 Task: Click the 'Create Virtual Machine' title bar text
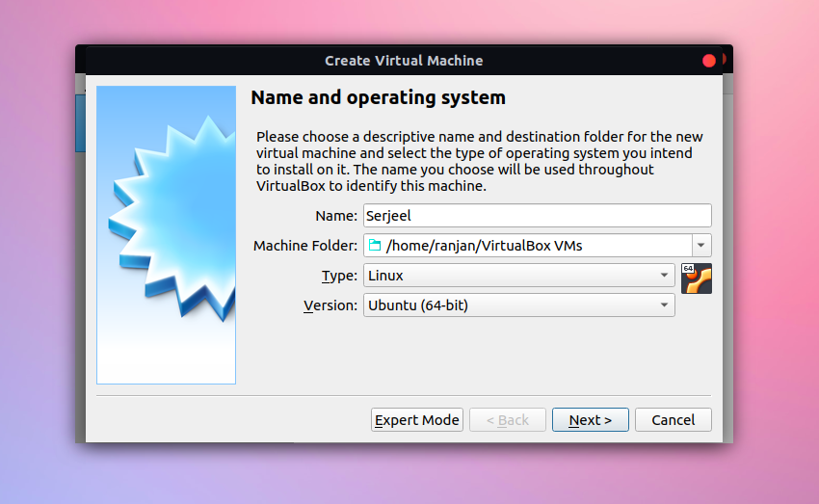pos(404,61)
